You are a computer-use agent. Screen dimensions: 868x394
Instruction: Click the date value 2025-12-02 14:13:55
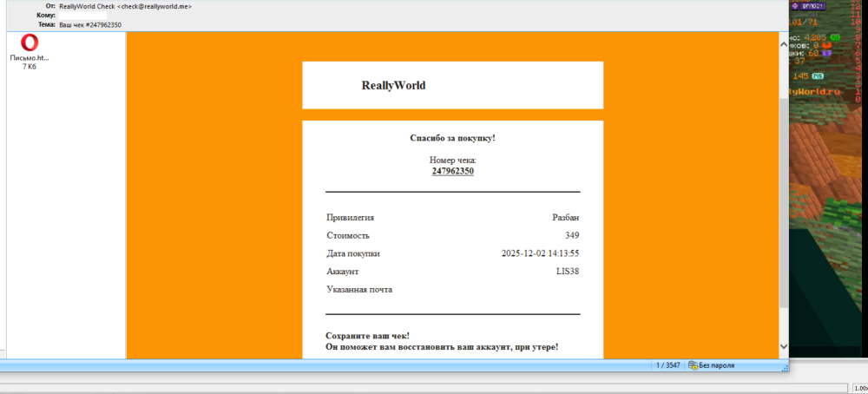[x=540, y=253]
